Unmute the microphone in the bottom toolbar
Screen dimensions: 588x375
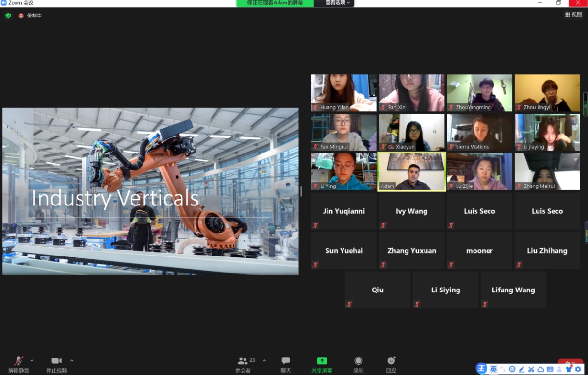(x=18, y=361)
